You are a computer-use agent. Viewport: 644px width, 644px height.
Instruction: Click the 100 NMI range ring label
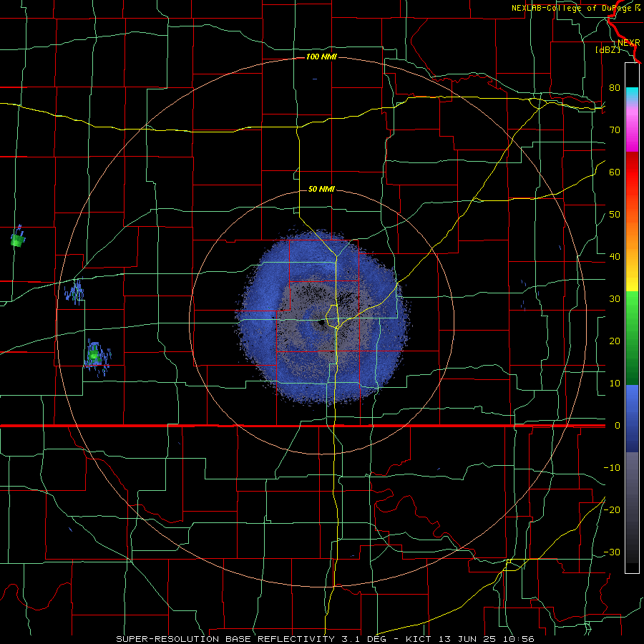[x=321, y=57]
